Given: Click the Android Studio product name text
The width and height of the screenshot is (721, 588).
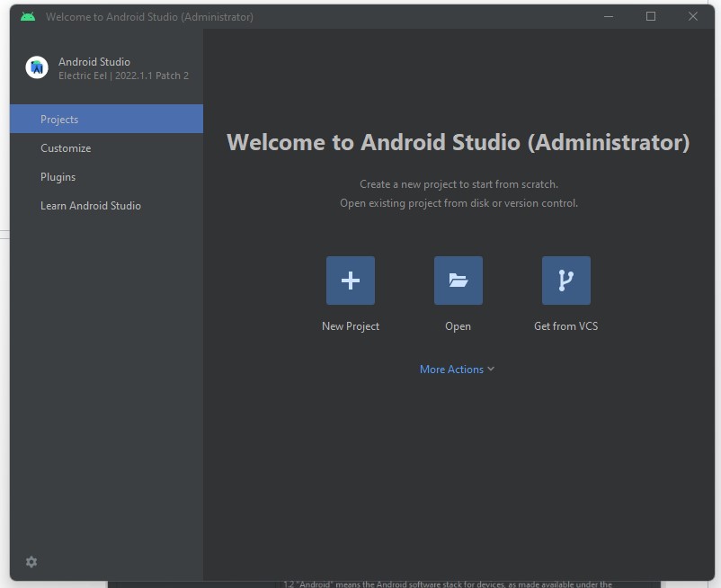Looking at the screenshot, I should point(94,62).
